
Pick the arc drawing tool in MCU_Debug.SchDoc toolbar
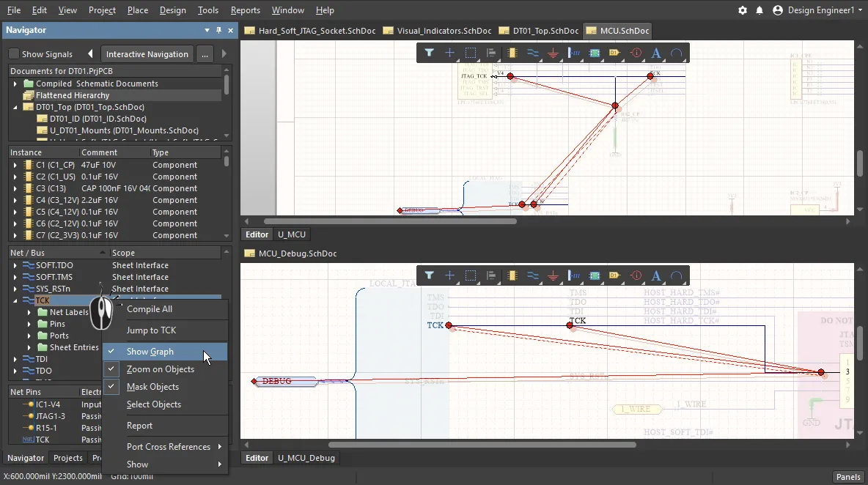point(677,275)
